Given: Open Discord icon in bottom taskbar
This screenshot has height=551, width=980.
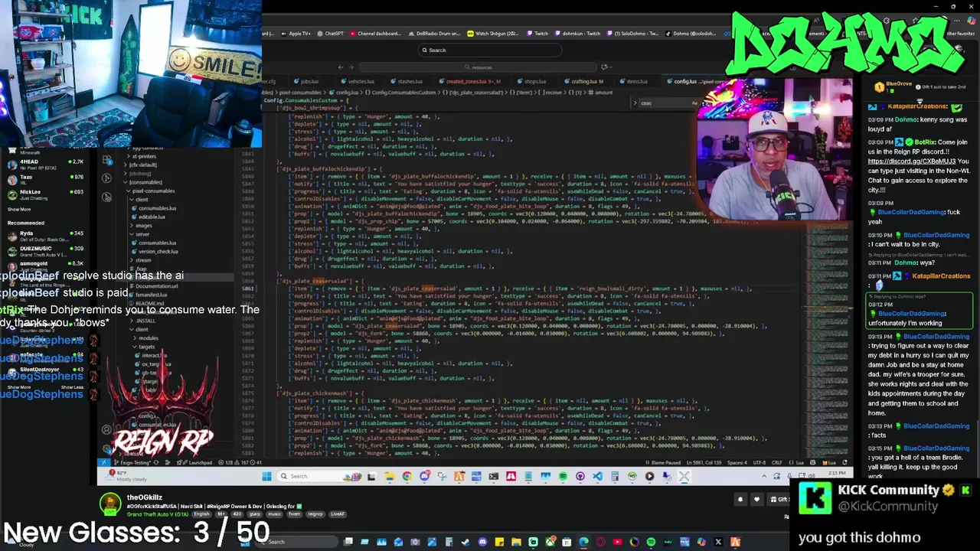Looking at the screenshot, I should point(483,542).
